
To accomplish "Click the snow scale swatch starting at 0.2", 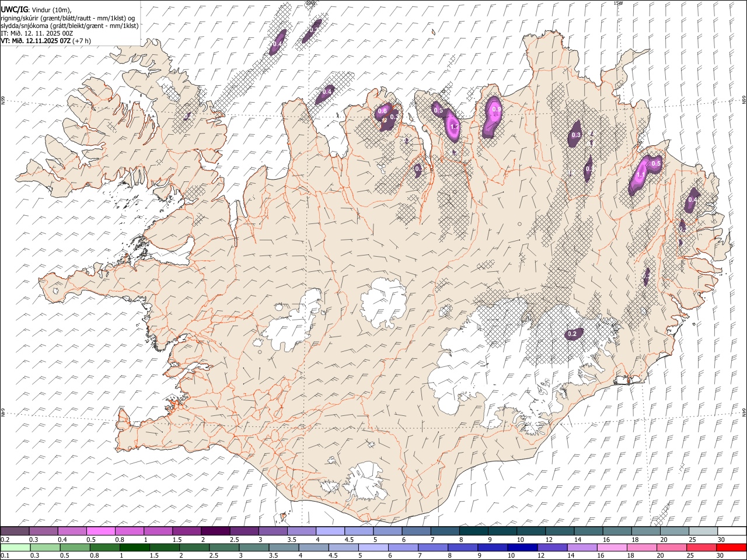I will tap(15, 531).
